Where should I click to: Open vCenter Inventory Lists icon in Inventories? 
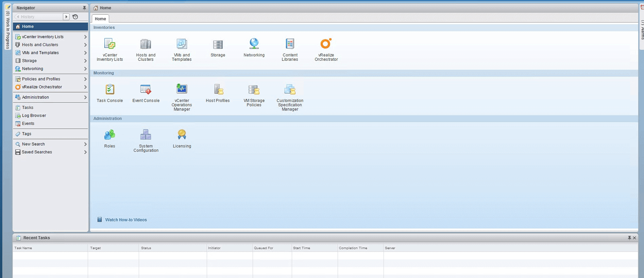(x=109, y=44)
